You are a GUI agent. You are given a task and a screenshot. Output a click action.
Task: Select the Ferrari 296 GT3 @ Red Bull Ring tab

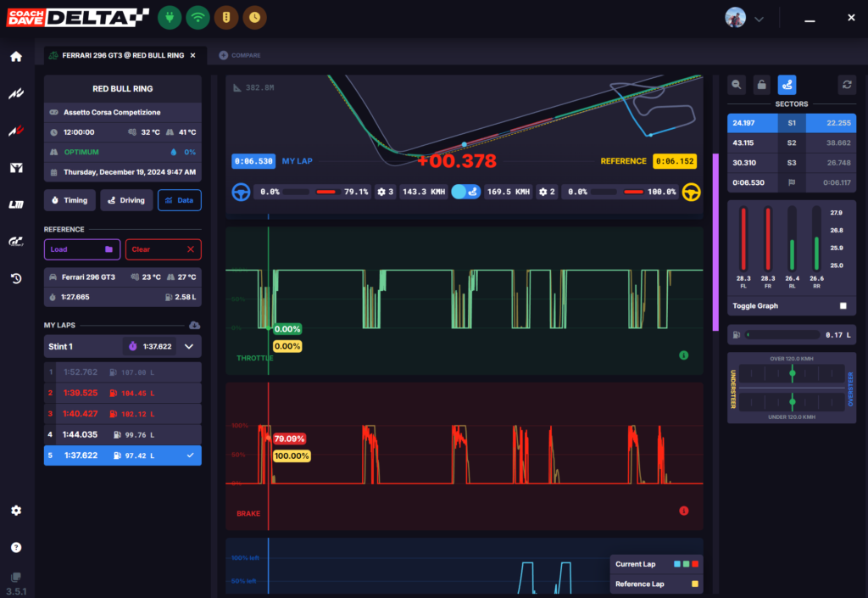pos(125,55)
